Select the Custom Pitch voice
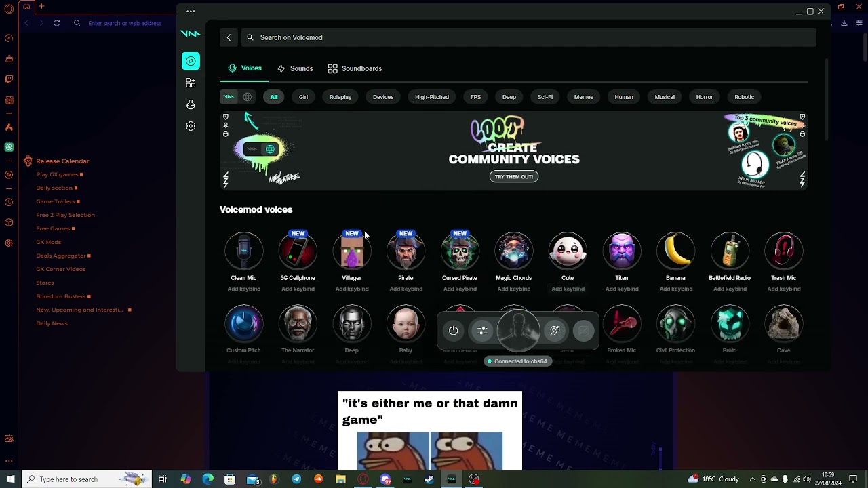The image size is (868, 488). (243, 324)
